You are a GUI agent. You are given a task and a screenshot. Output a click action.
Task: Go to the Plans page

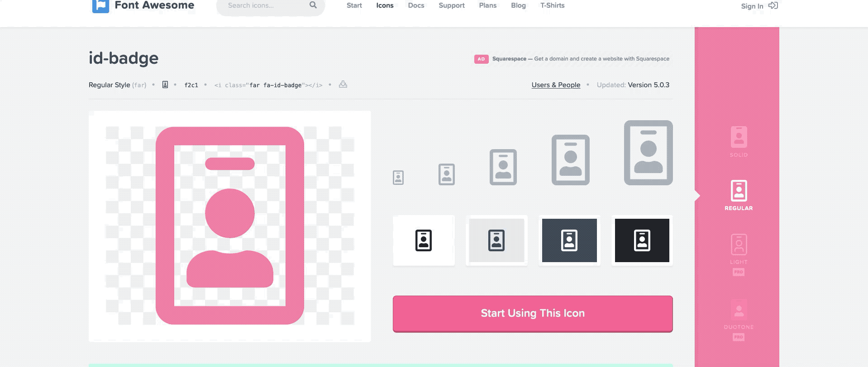487,5
